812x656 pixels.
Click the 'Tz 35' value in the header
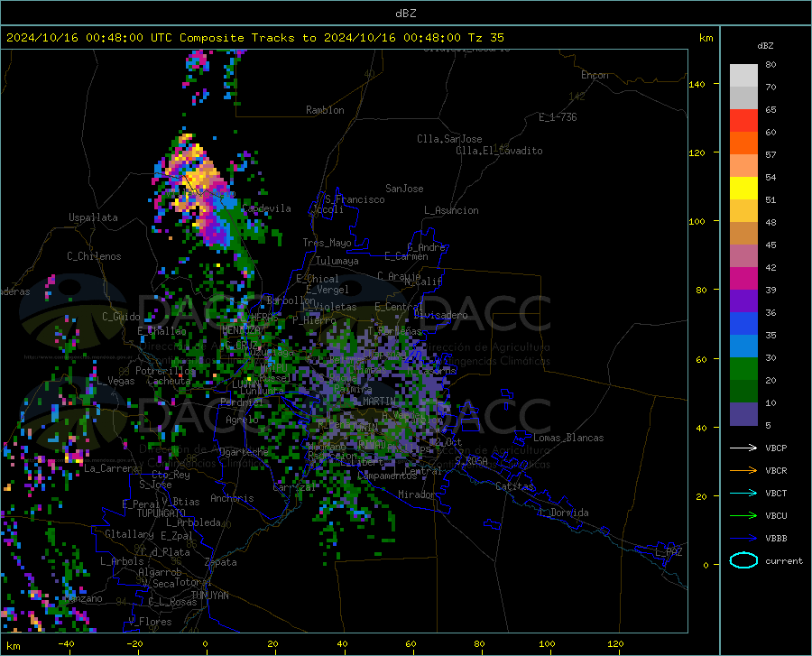485,38
